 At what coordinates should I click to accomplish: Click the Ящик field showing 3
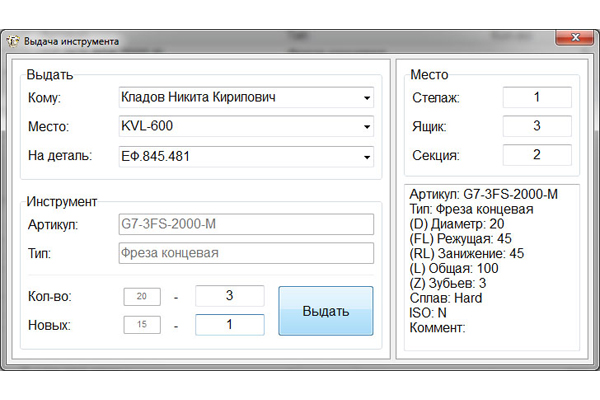(x=537, y=126)
